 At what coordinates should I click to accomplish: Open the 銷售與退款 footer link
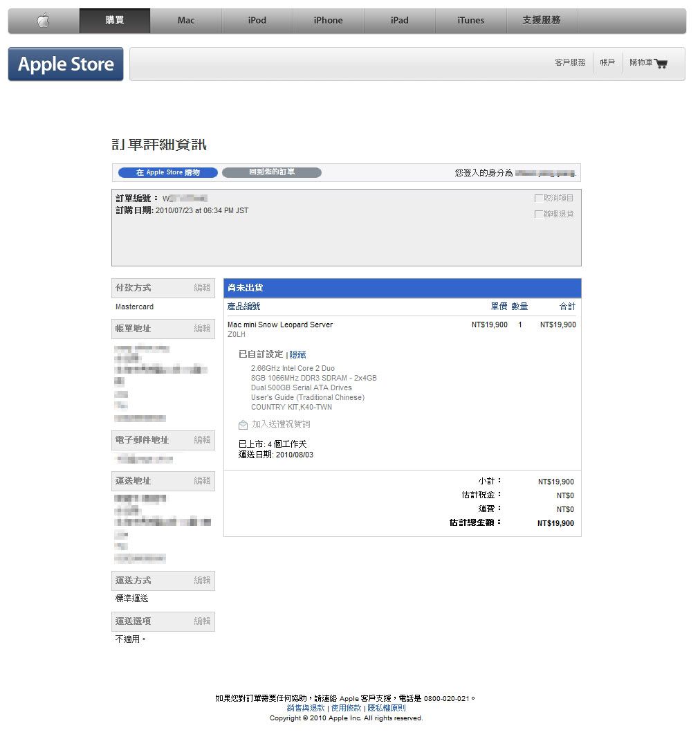tap(306, 708)
